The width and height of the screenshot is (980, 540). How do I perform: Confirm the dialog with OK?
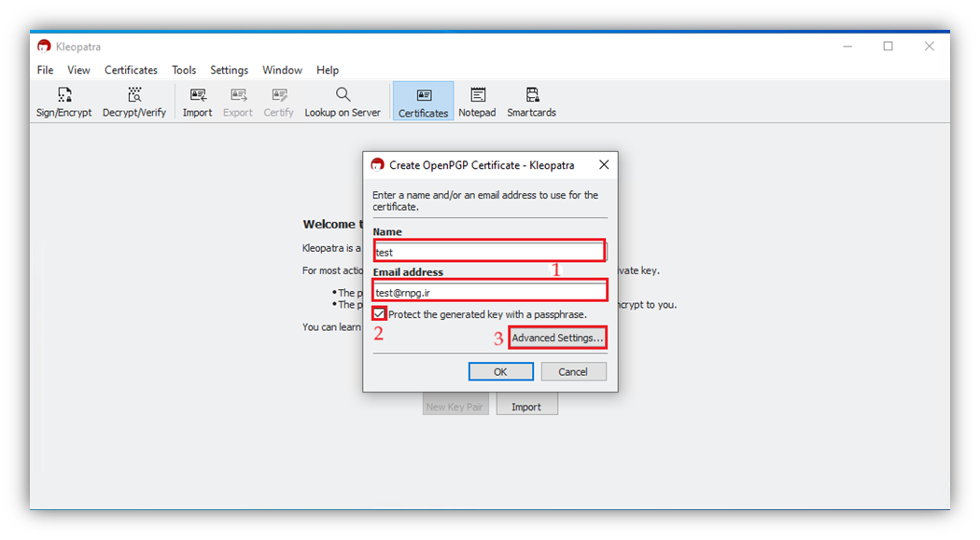click(x=500, y=371)
